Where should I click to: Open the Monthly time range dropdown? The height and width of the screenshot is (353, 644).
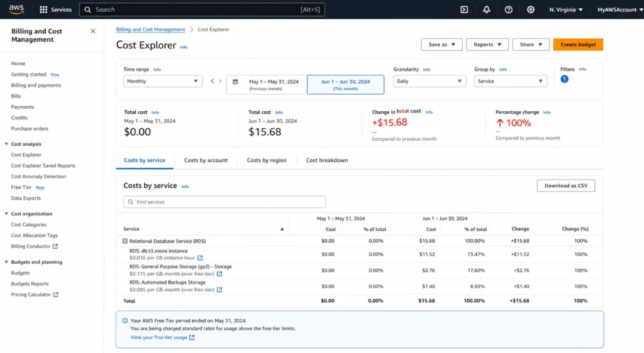tap(163, 81)
